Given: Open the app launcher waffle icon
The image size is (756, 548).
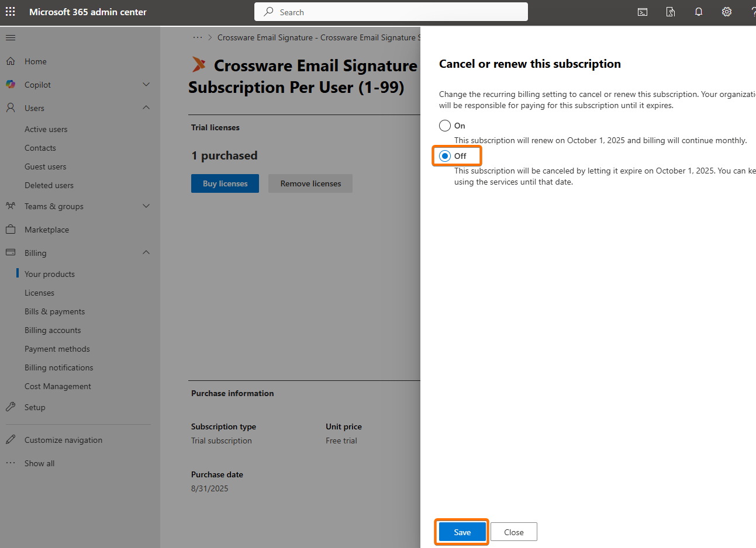Looking at the screenshot, I should (x=11, y=12).
